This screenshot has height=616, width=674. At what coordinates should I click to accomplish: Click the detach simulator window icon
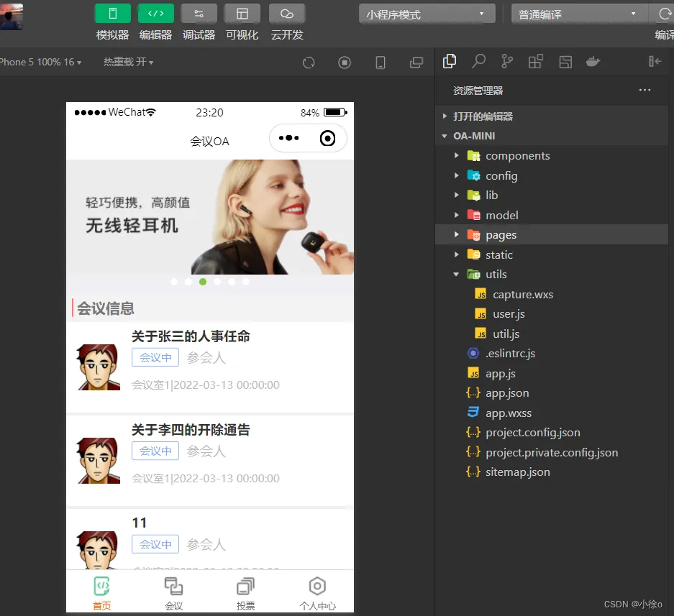(x=416, y=63)
